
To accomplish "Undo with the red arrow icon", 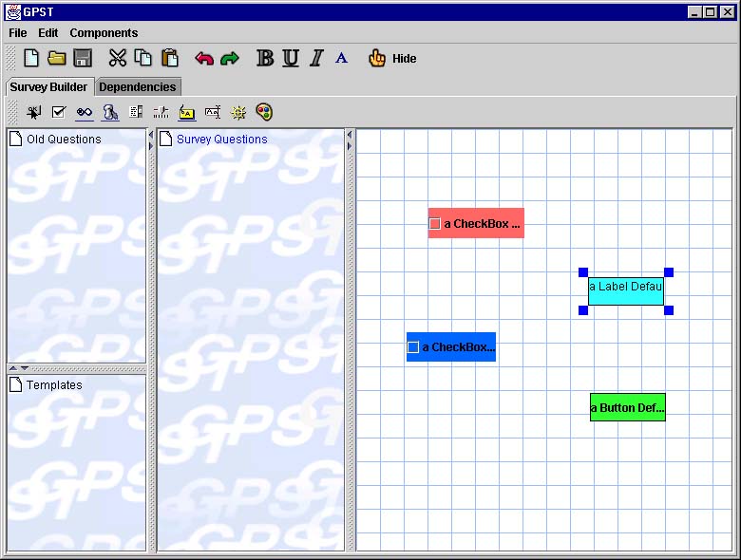I will click(204, 59).
